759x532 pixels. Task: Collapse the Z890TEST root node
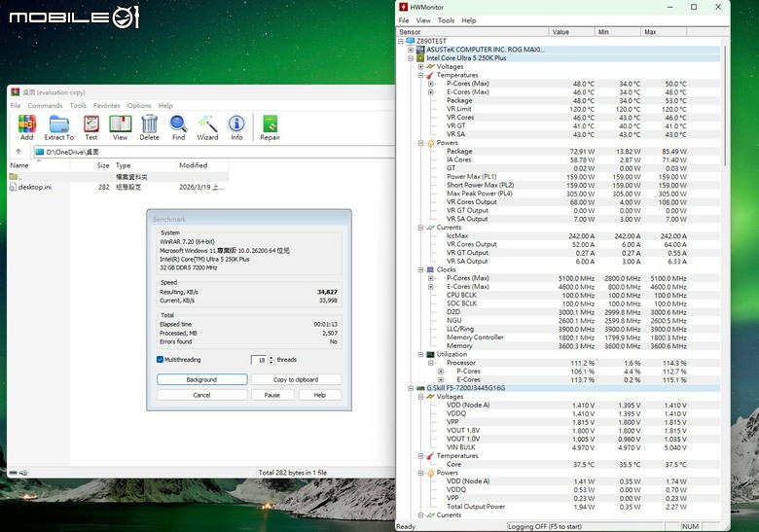pyautogui.click(x=401, y=41)
